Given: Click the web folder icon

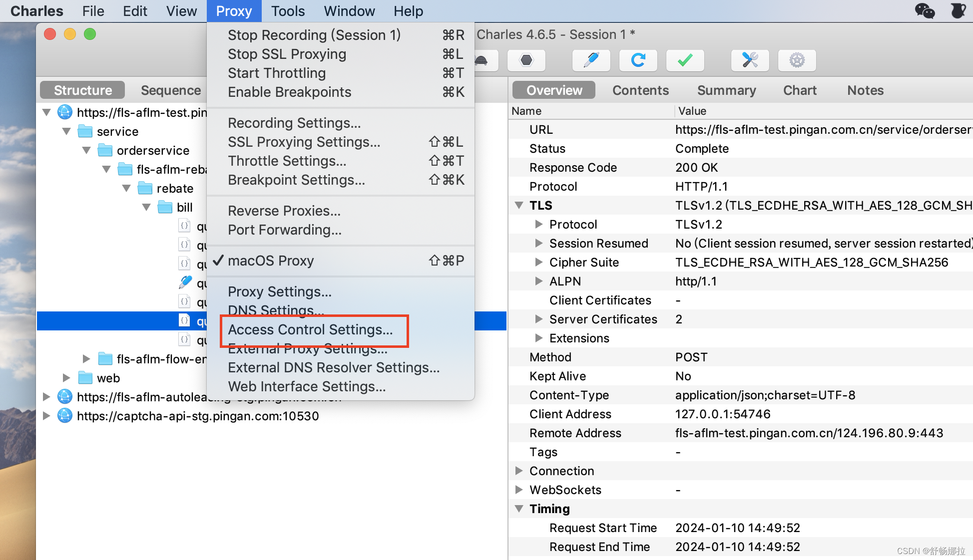Looking at the screenshot, I should point(85,378).
